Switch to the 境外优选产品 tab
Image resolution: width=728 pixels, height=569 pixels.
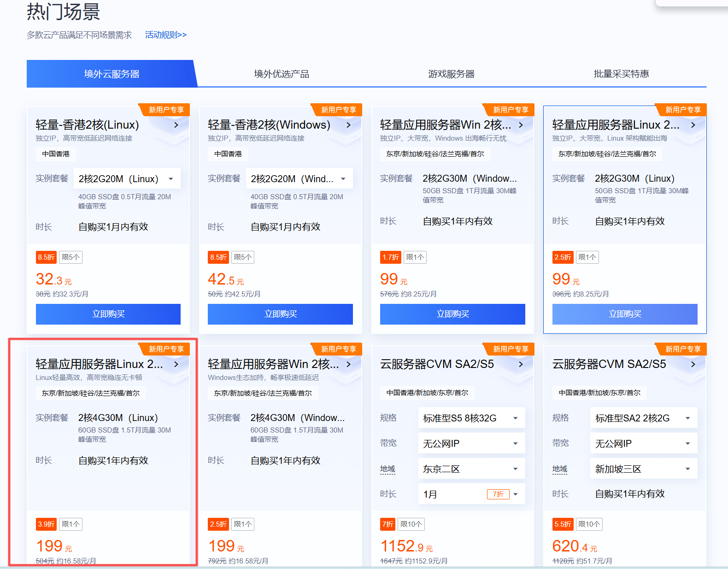coord(282,74)
